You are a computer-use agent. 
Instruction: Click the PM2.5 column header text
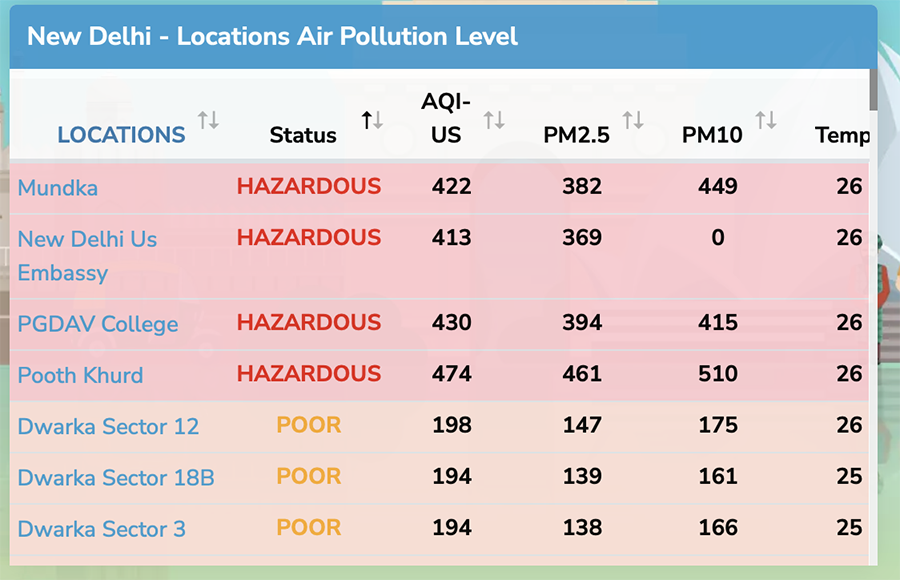(576, 135)
